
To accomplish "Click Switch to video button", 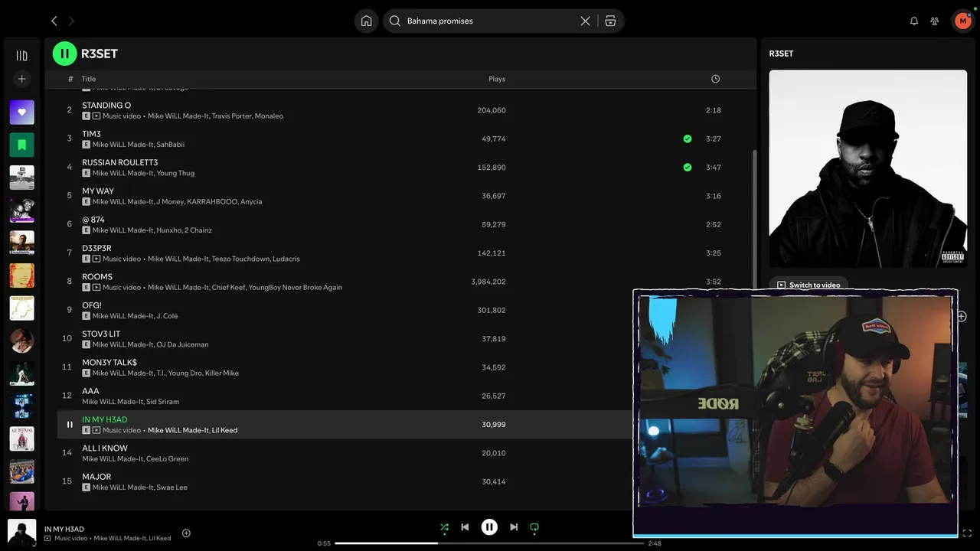I will click(808, 285).
